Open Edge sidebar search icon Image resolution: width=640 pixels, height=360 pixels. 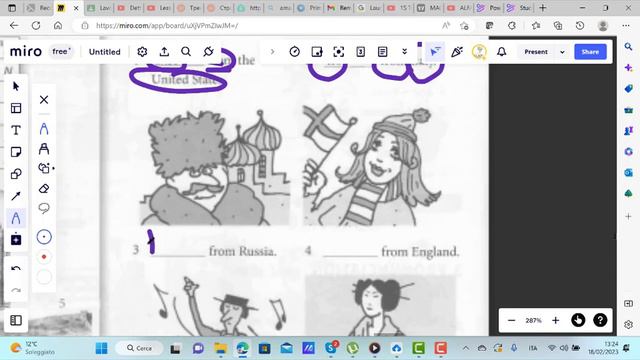[x=629, y=47]
